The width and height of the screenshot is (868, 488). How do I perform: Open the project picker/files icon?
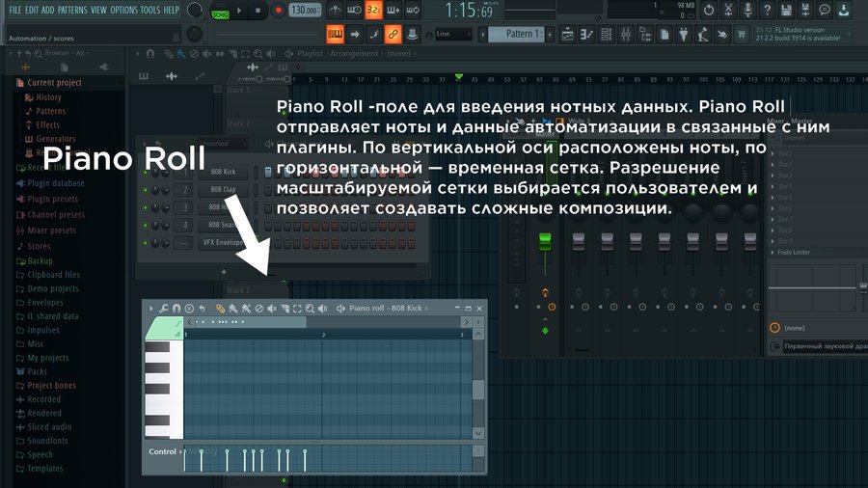tap(665, 35)
